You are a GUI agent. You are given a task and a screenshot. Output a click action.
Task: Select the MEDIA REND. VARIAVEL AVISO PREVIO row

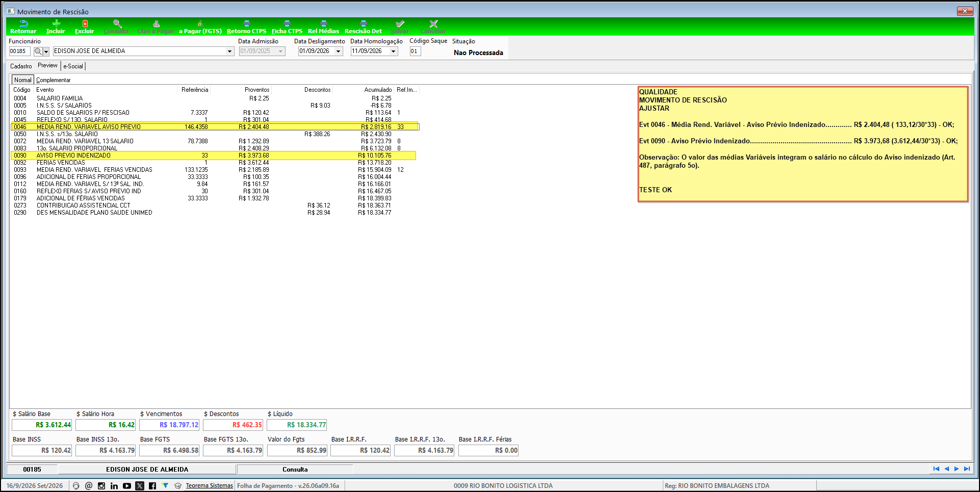[215, 127]
